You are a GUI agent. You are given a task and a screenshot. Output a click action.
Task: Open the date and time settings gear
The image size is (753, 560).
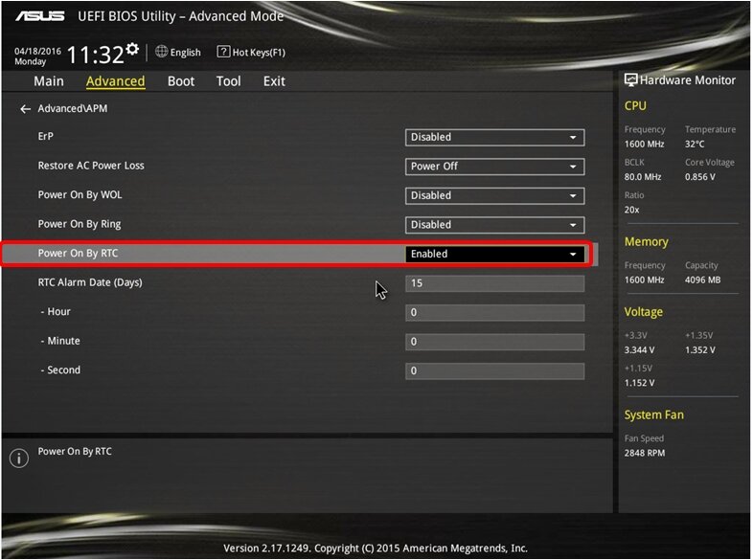pyautogui.click(x=132, y=49)
